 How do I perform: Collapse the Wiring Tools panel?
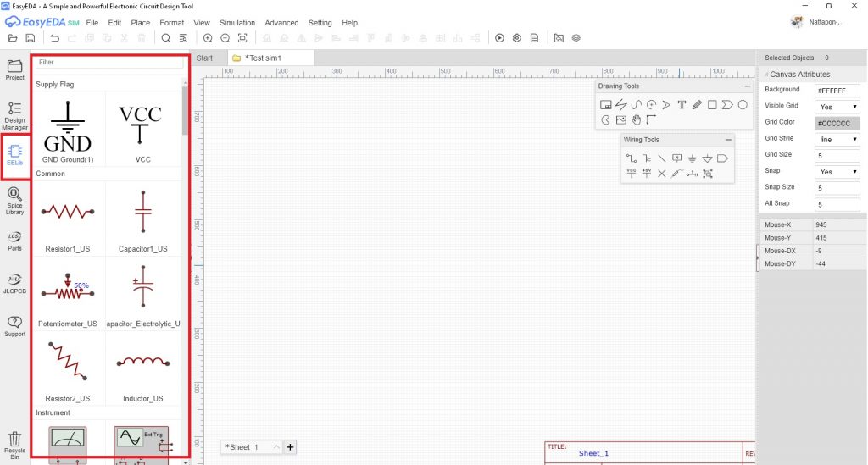(x=728, y=140)
